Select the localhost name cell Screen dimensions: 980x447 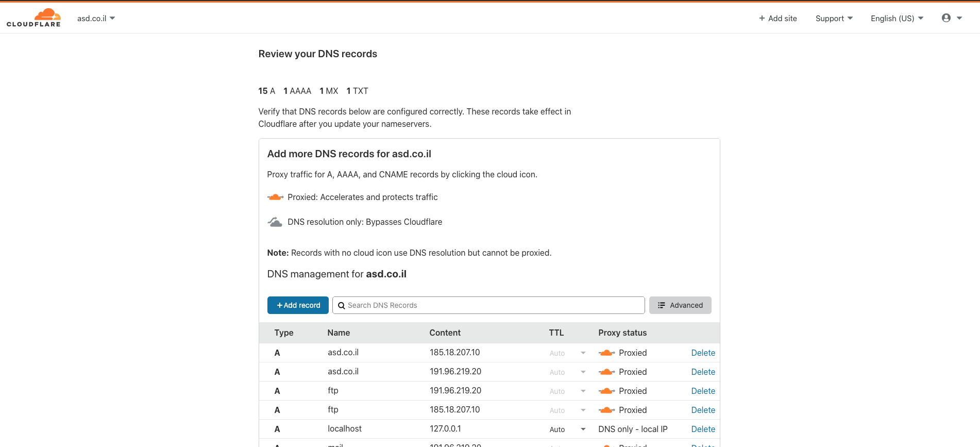pyautogui.click(x=345, y=429)
